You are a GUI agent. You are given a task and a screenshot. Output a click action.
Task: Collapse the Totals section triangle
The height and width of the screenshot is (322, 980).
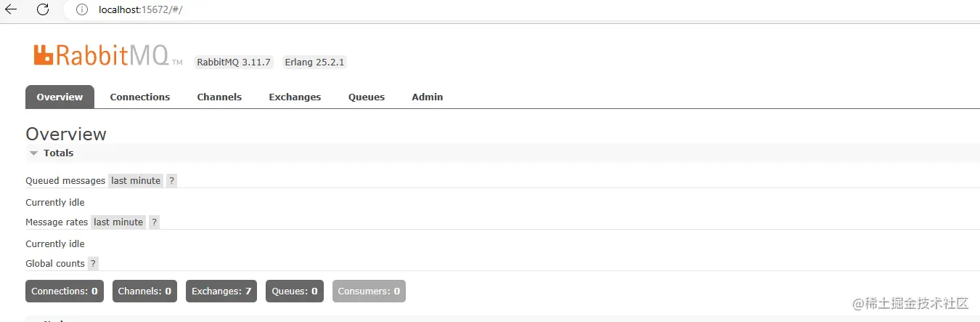(x=33, y=153)
